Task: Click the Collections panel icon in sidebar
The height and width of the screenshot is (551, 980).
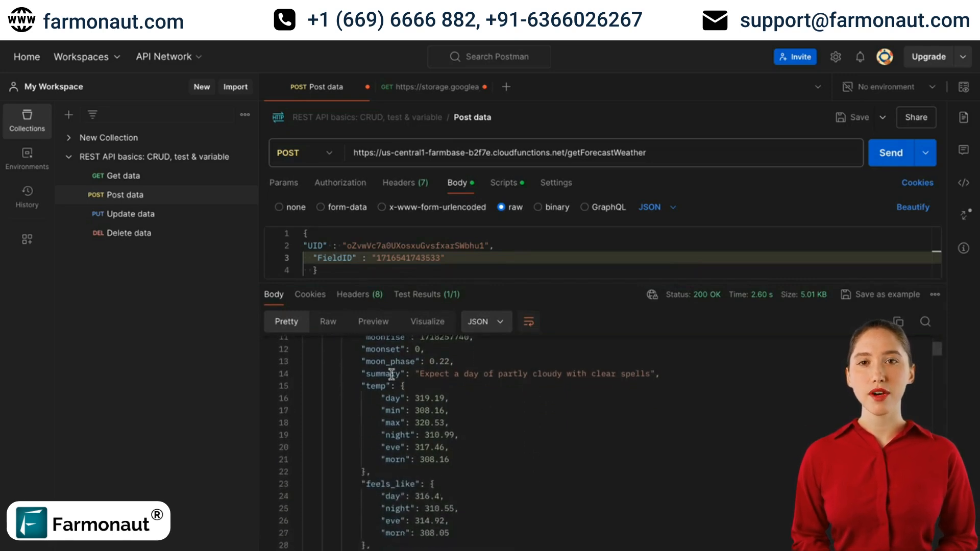Action: point(27,120)
